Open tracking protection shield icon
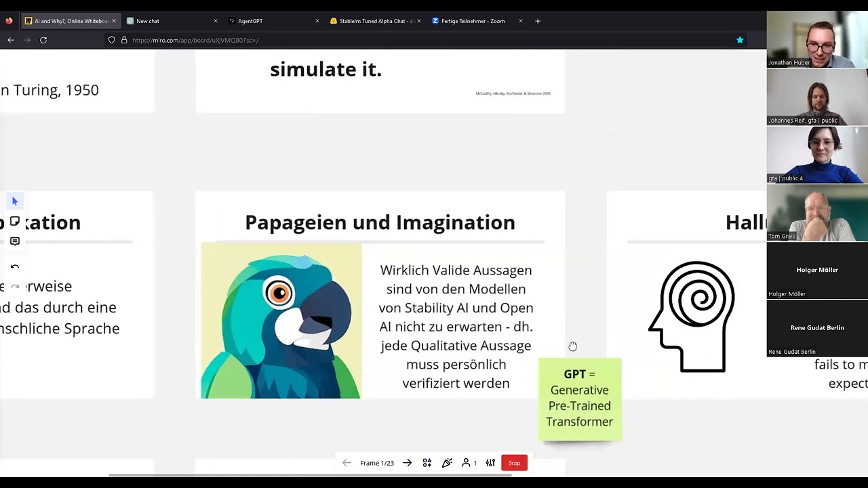This screenshot has height=488, width=868. pos(112,40)
